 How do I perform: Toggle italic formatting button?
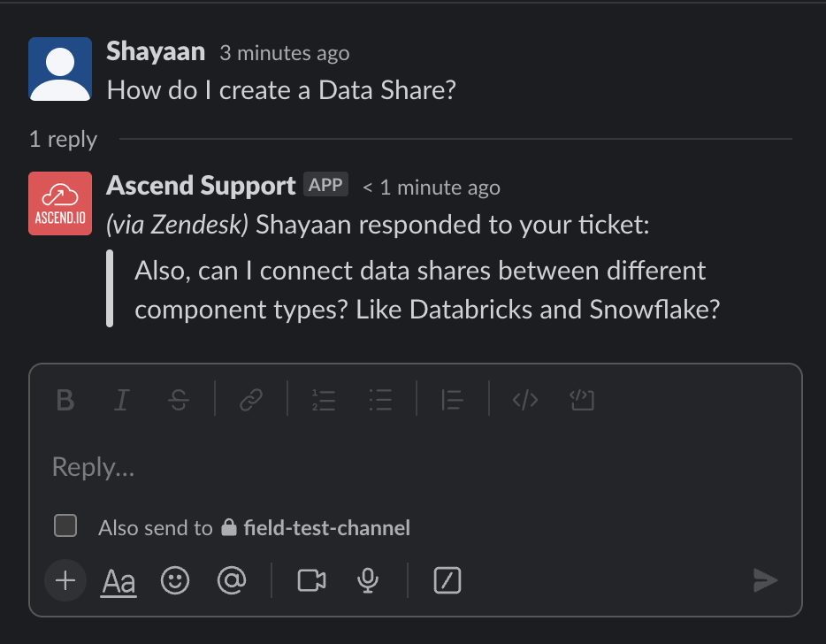(x=122, y=400)
